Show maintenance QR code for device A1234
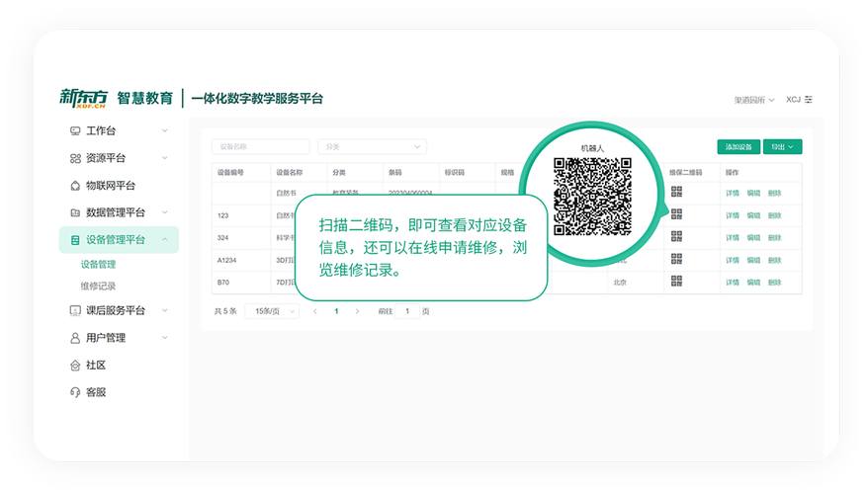 (x=676, y=258)
